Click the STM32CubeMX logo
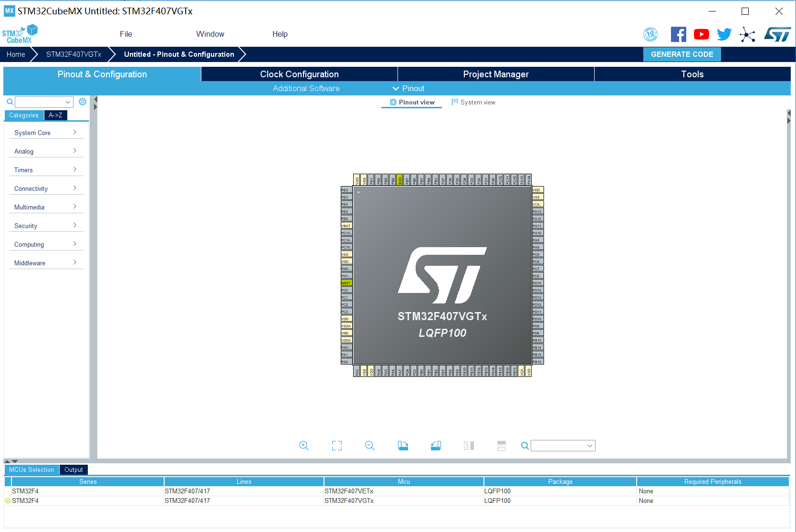 20,33
